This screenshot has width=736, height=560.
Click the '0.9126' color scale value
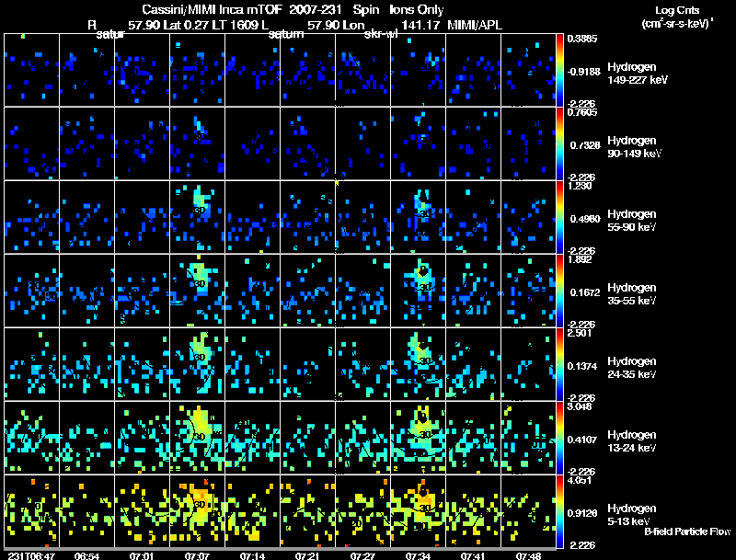pyautogui.click(x=582, y=514)
